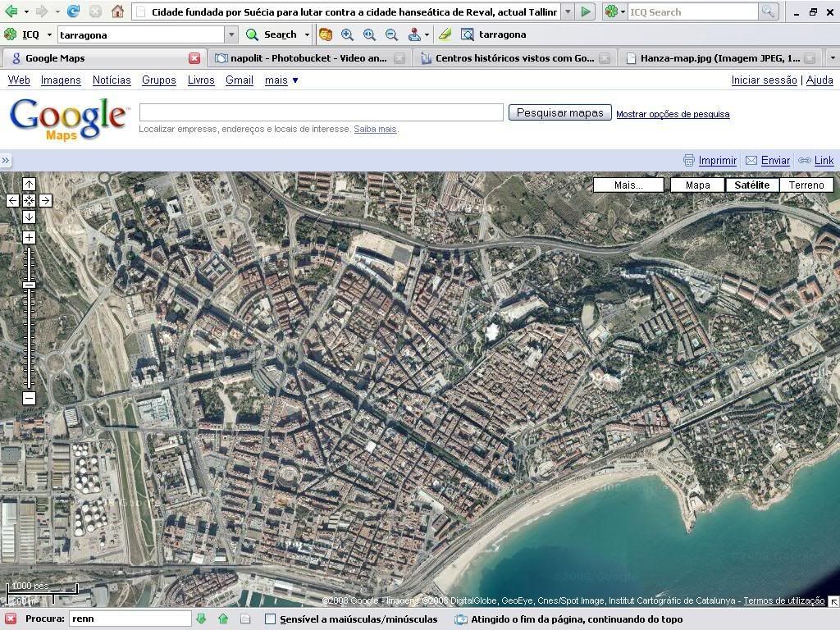Click the browser reload icon
840x630 pixels.
click(73, 11)
